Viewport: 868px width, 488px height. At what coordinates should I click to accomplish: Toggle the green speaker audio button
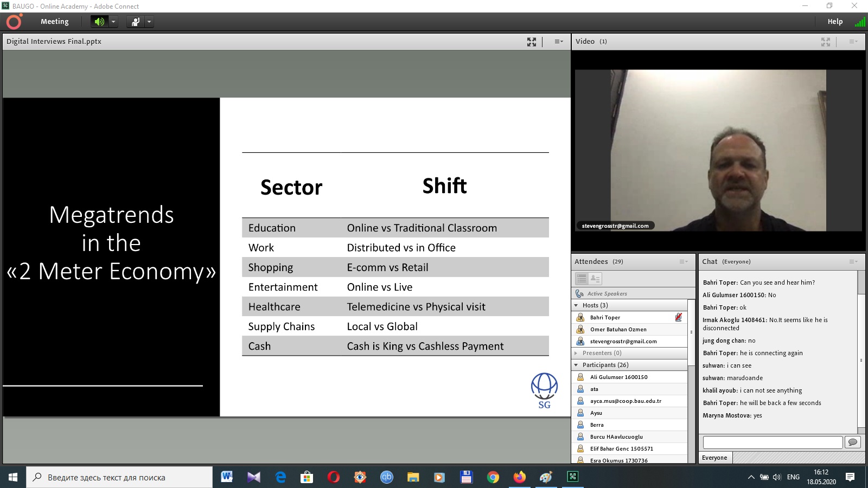pyautogui.click(x=99, y=22)
